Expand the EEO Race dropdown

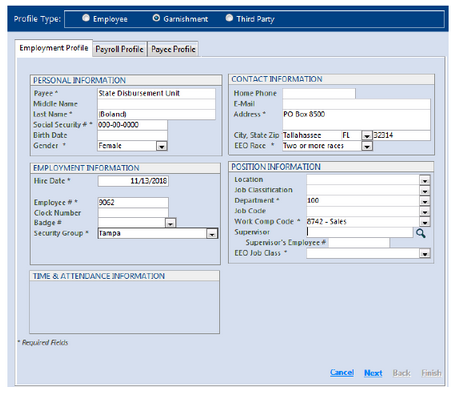pyautogui.click(x=367, y=146)
